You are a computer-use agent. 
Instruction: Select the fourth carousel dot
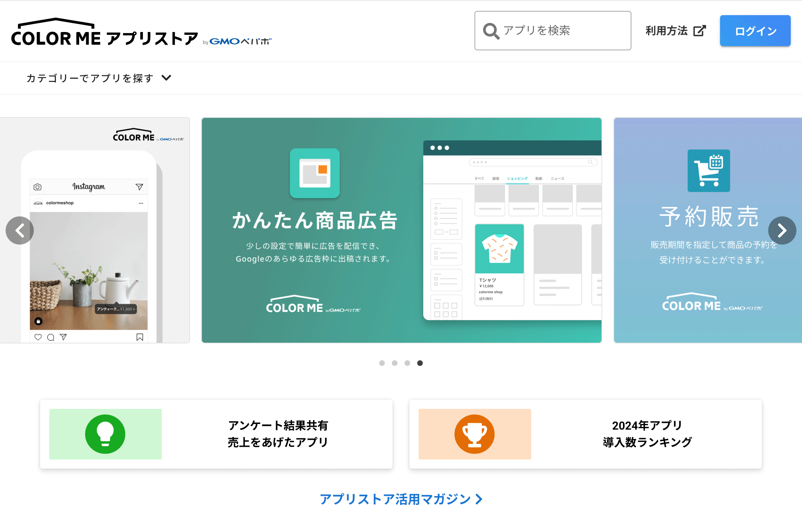click(420, 363)
